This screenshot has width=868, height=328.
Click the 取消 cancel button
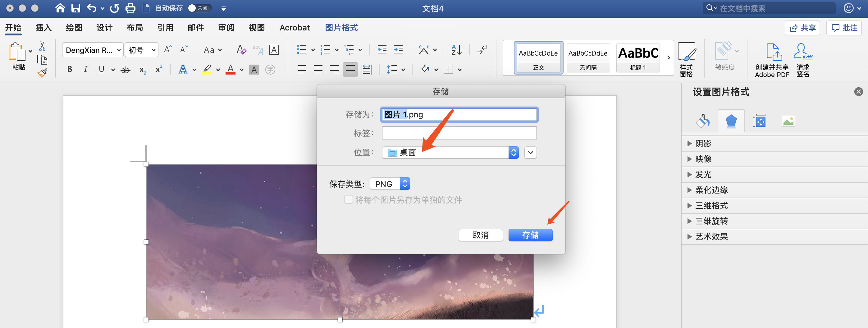coord(481,235)
